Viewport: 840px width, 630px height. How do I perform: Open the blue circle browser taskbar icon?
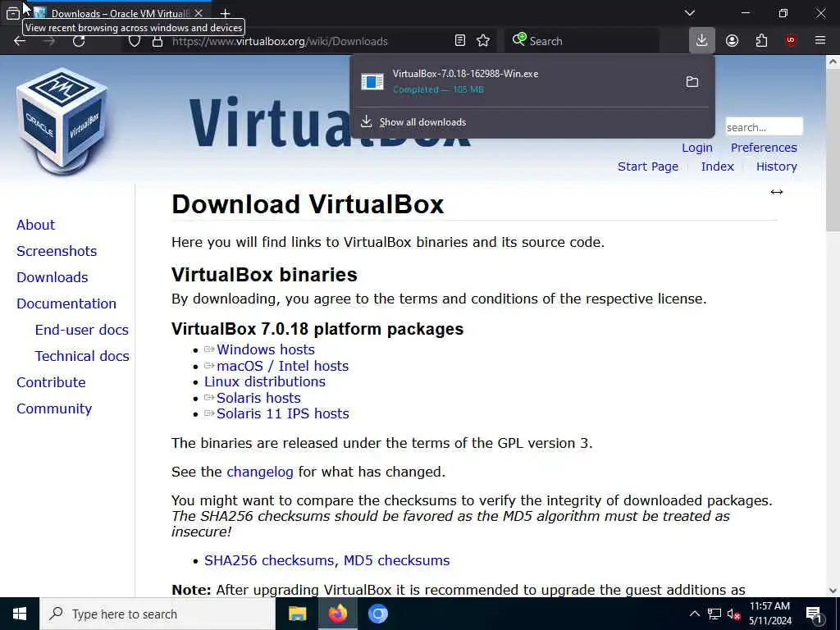[x=377, y=614]
